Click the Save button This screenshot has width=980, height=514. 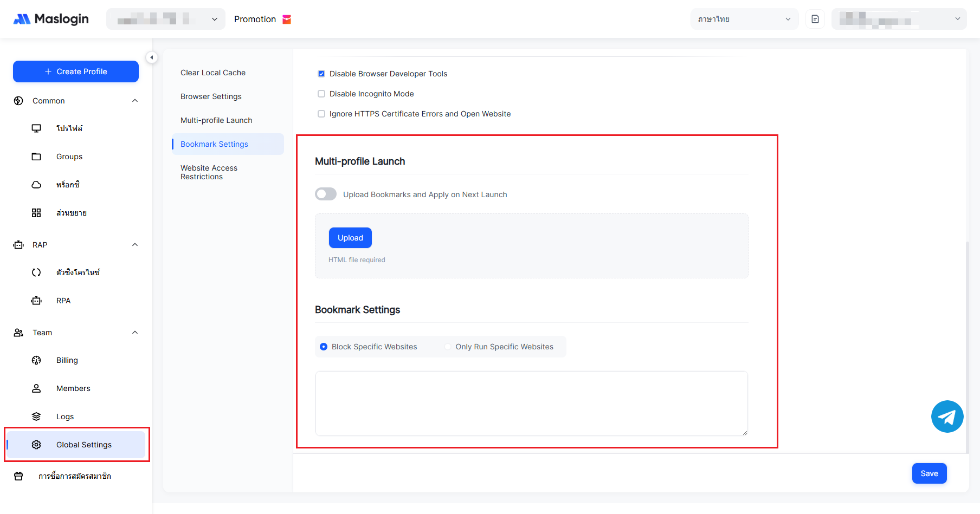tap(929, 473)
